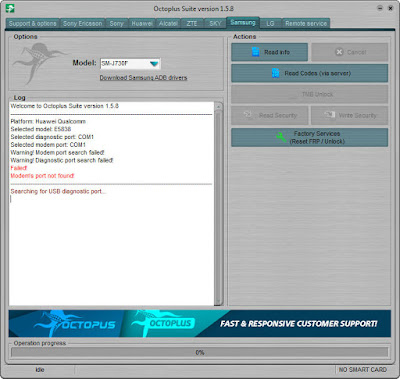Screen dimensions: 400x379
Task: Open the Support & options tab
Action: (x=33, y=24)
